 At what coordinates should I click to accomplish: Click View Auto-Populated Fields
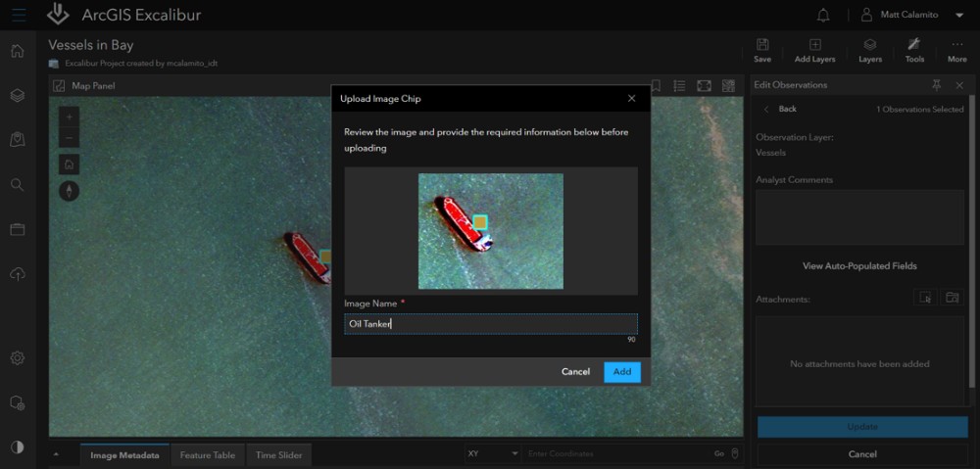(859, 266)
